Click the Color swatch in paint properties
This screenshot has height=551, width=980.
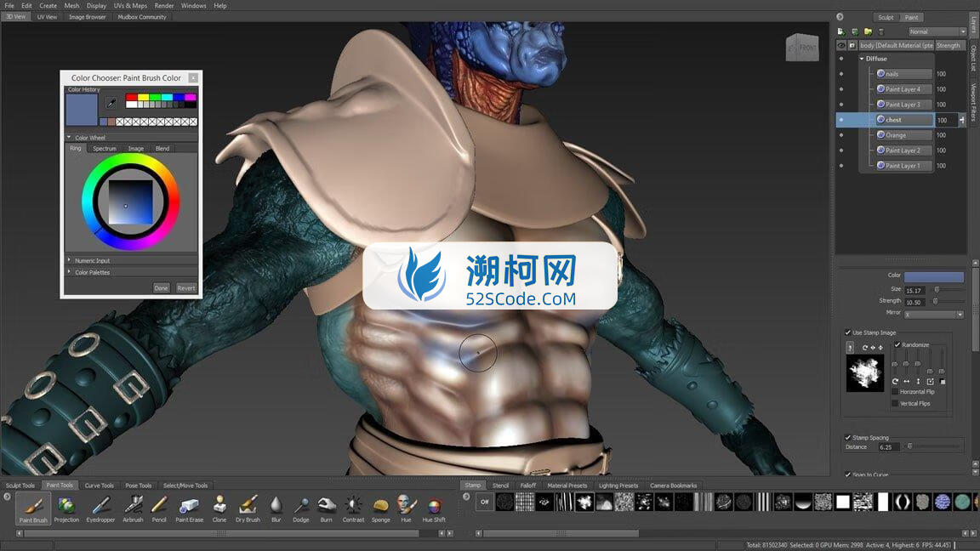click(x=934, y=276)
